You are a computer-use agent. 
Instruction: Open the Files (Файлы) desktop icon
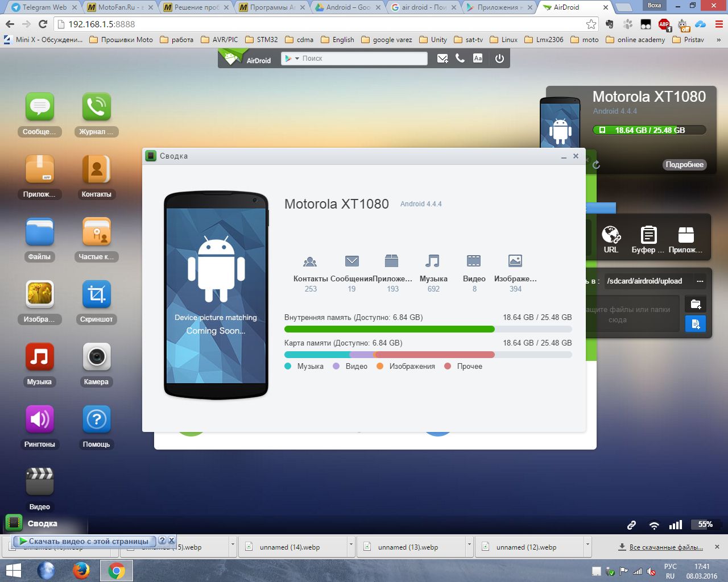coord(40,232)
